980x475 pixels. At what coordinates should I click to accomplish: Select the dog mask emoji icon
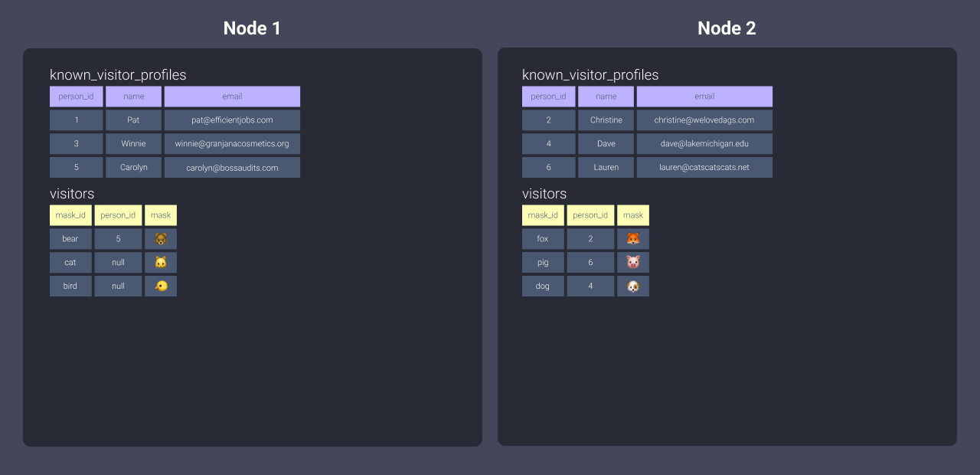633,285
